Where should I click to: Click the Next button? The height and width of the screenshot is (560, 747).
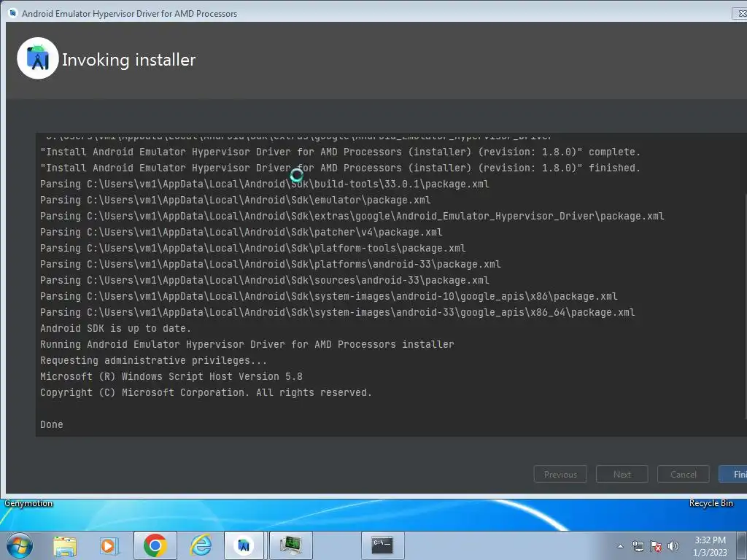622,474
